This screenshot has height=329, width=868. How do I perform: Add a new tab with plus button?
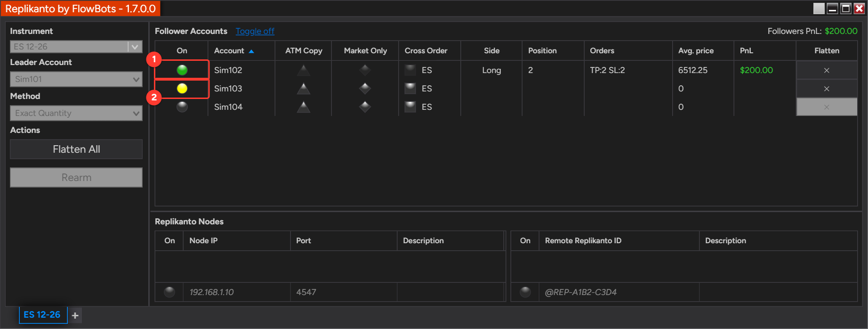[75, 315]
